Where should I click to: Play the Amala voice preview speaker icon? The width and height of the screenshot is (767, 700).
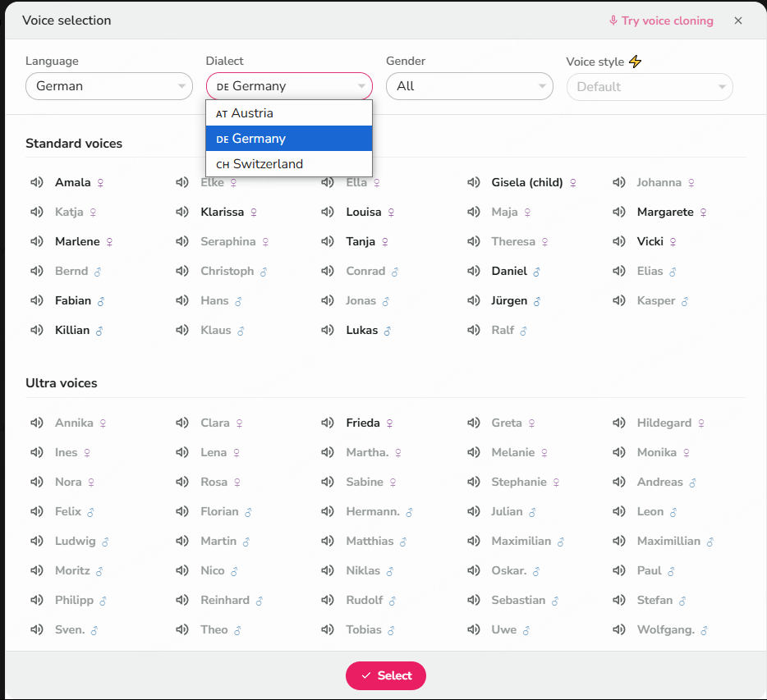[x=36, y=182]
